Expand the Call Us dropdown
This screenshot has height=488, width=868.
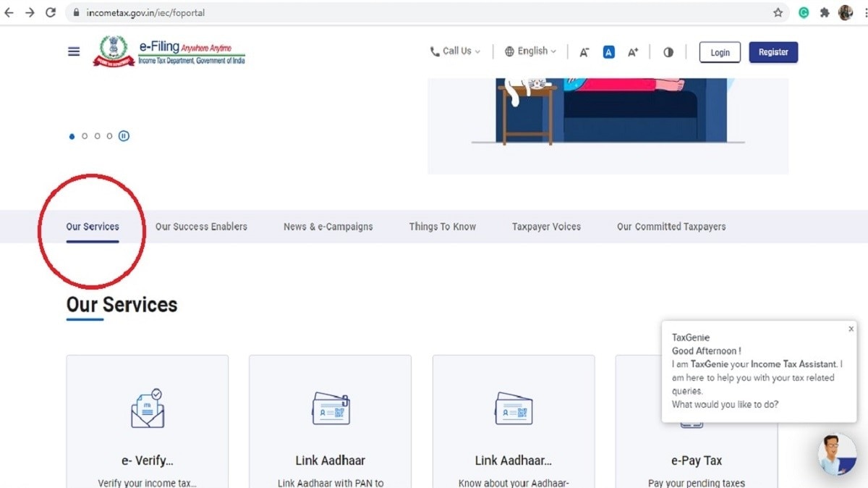click(x=455, y=51)
